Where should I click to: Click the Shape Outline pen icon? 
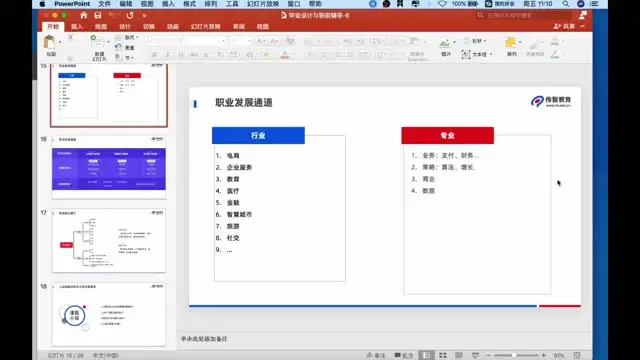pos(554,54)
